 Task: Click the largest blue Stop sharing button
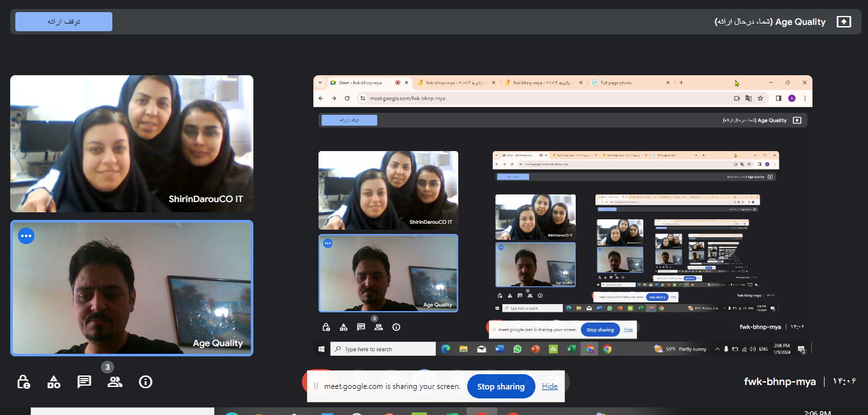tap(501, 386)
